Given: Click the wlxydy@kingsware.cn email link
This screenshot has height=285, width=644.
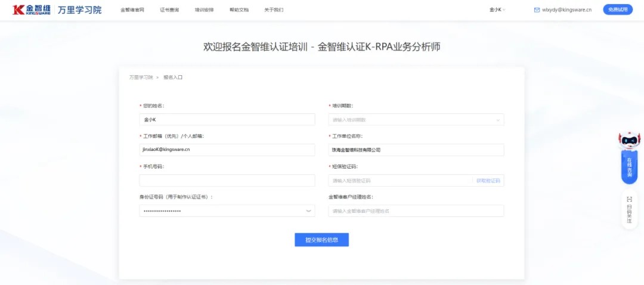Looking at the screenshot, I should (x=567, y=10).
